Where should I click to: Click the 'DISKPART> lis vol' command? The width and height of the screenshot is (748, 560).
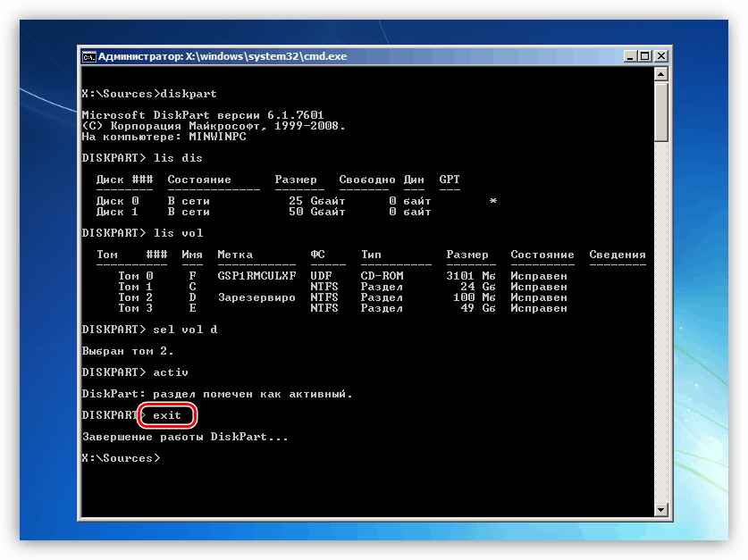point(142,233)
